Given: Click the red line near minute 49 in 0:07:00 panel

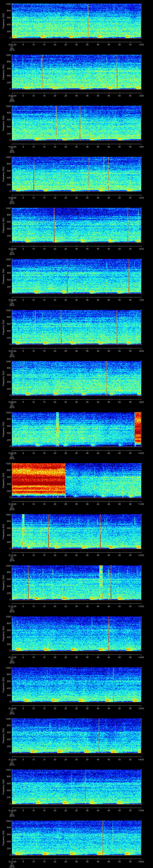Looking at the screenshot, I should 117,327.
